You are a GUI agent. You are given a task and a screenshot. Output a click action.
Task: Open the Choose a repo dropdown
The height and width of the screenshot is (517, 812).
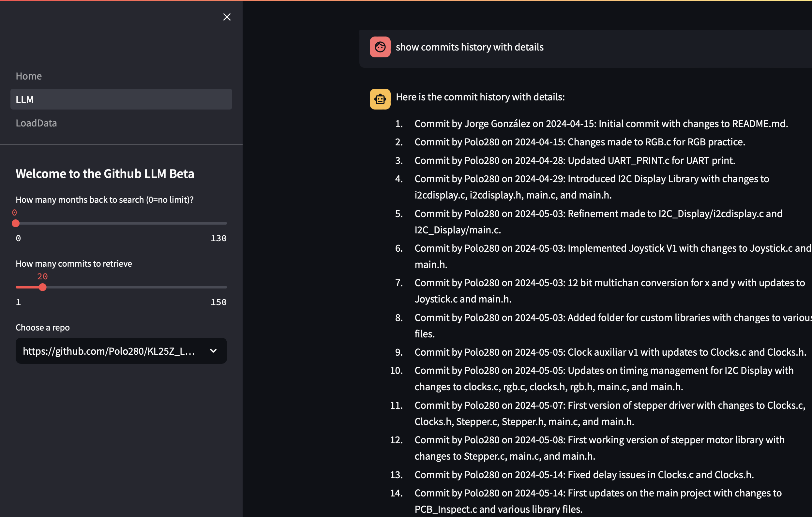click(x=109, y=350)
